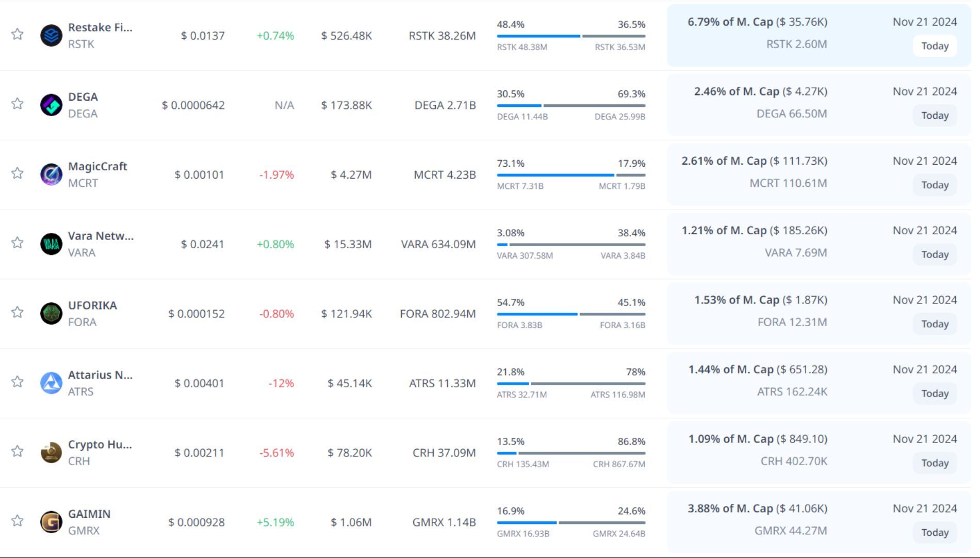Viewport: 980px width, 558px height.
Task: Click the FORA unlock progress bar
Action: (x=570, y=314)
